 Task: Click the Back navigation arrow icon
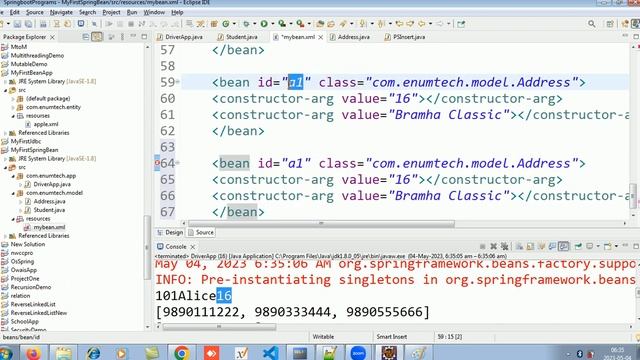(x=421, y=24)
